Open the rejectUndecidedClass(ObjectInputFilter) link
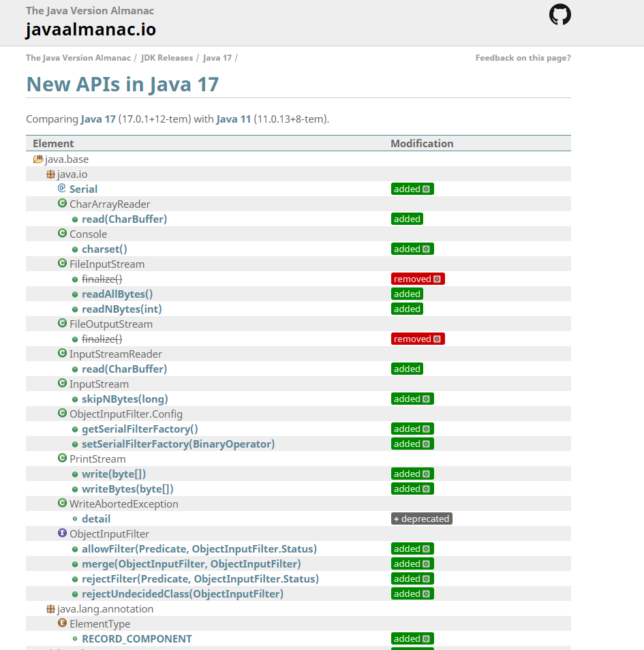This screenshot has width=644, height=650. [183, 593]
